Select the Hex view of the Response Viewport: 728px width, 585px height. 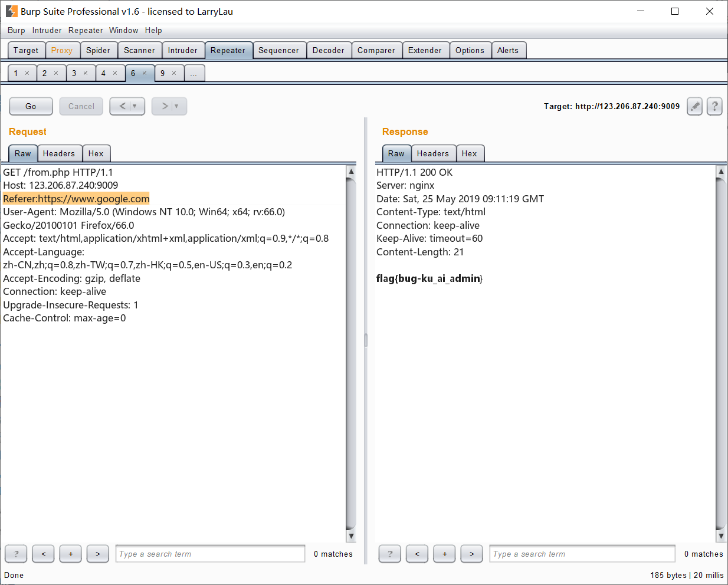coord(470,153)
